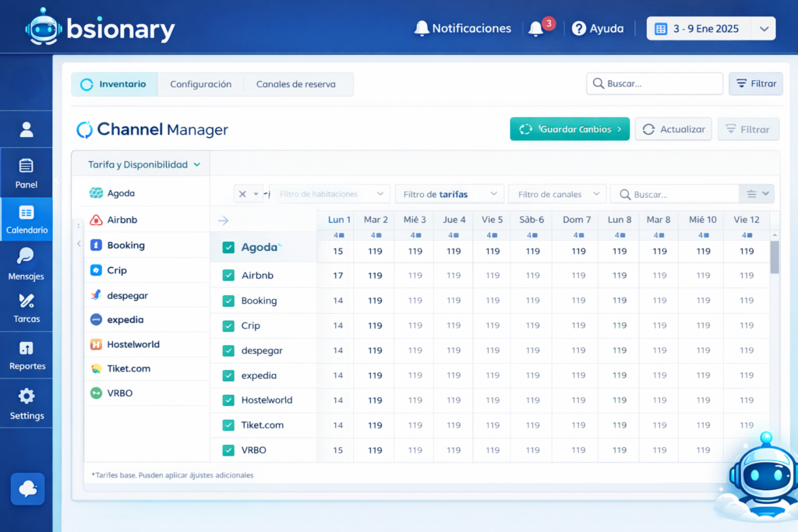
Task: Click the robot assistant mascot
Action: coord(761,475)
